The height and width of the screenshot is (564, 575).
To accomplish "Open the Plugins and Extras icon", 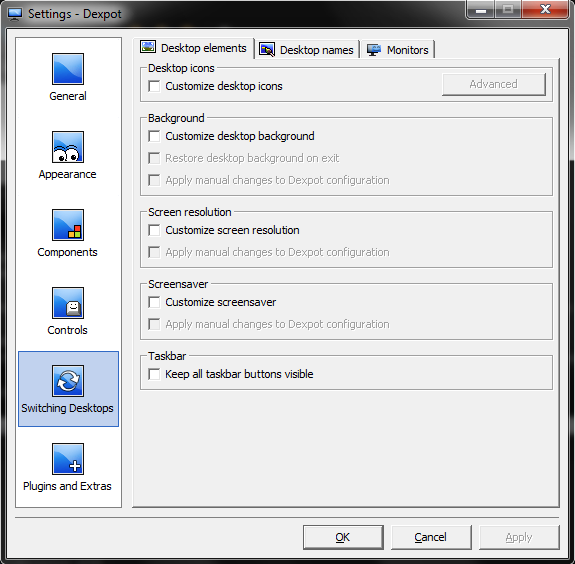I will click(x=68, y=459).
